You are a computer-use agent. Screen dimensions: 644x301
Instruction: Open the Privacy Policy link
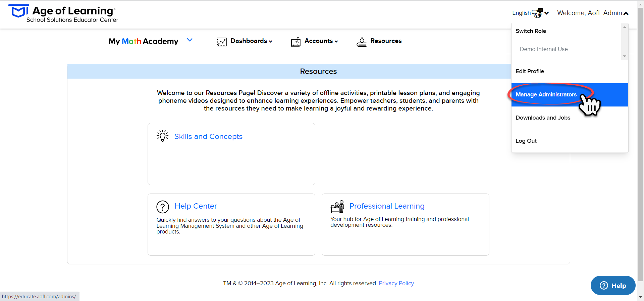click(x=396, y=284)
